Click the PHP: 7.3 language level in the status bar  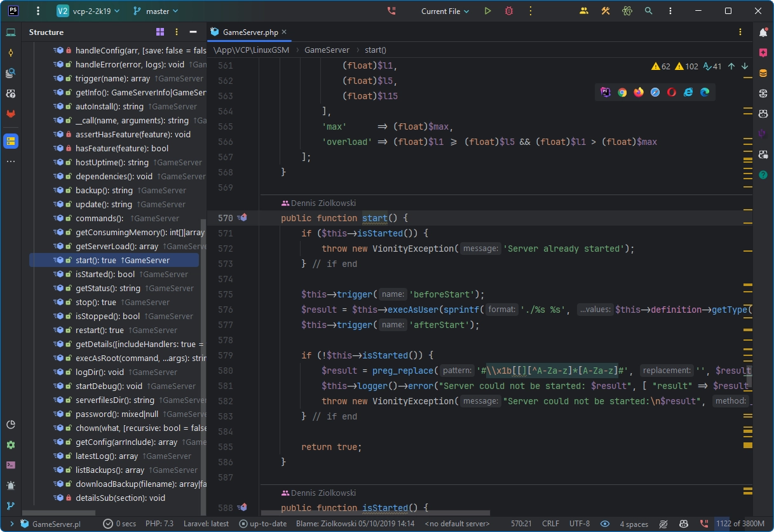tap(160, 524)
